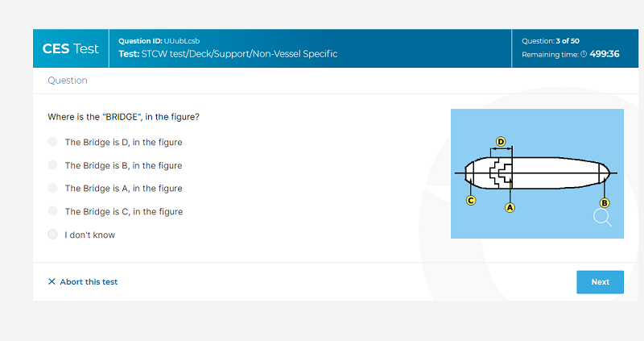Select radio 'The Bridge is B'
Viewport: 644px width, 341px height.
coord(52,165)
